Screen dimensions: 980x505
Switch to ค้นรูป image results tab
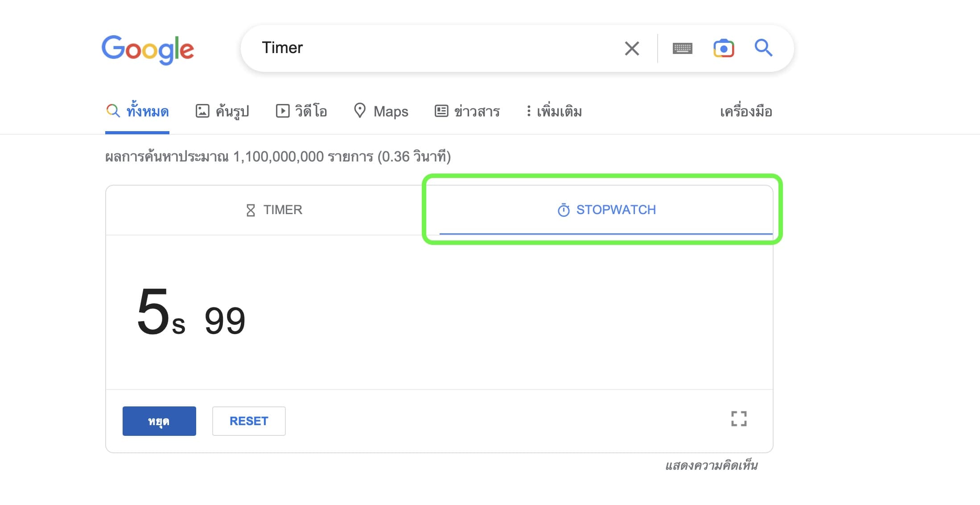222,111
